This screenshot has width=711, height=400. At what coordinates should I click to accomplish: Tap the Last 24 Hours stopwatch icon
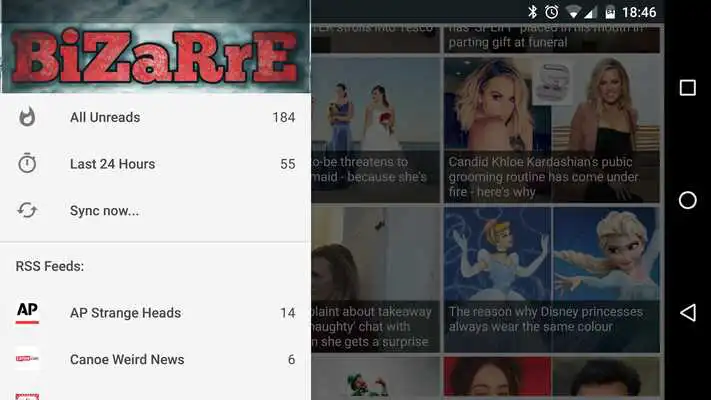tap(27, 163)
